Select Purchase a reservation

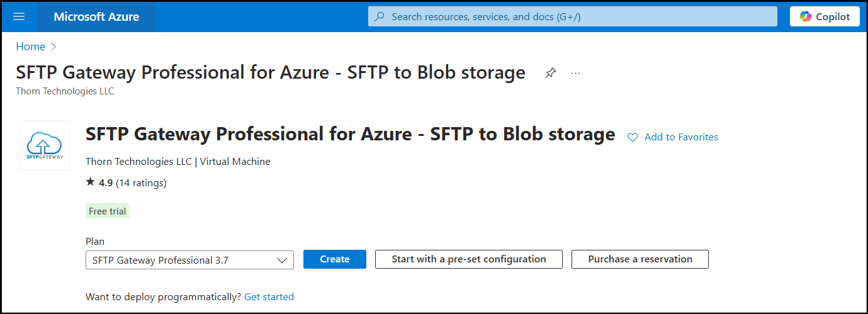640,259
